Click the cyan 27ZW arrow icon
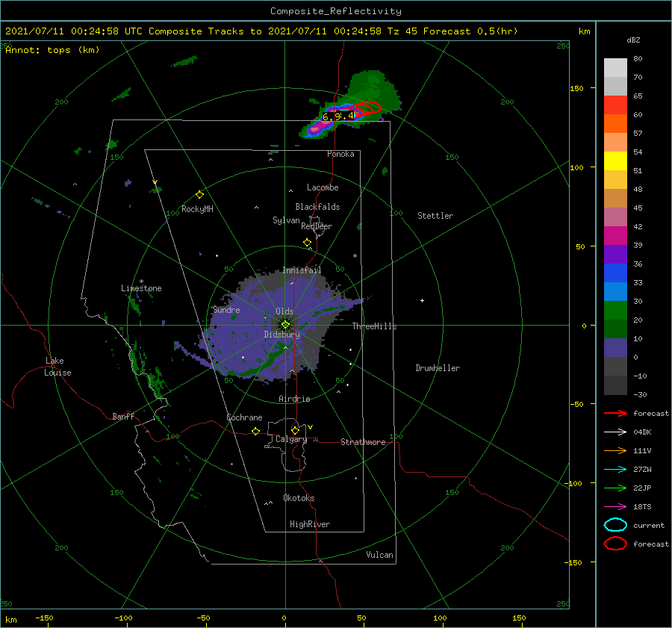The width and height of the screenshot is (672, 628). (x=615, y=470)
